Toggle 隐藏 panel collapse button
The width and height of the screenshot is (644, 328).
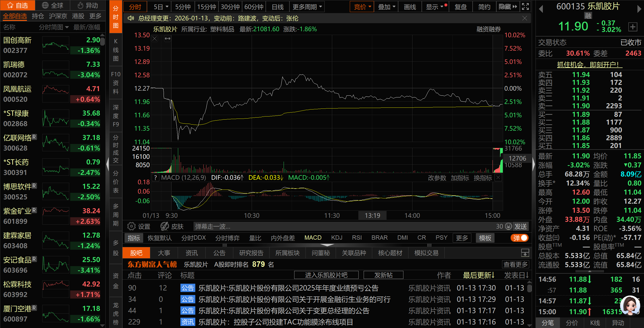[x=508, y=7]
